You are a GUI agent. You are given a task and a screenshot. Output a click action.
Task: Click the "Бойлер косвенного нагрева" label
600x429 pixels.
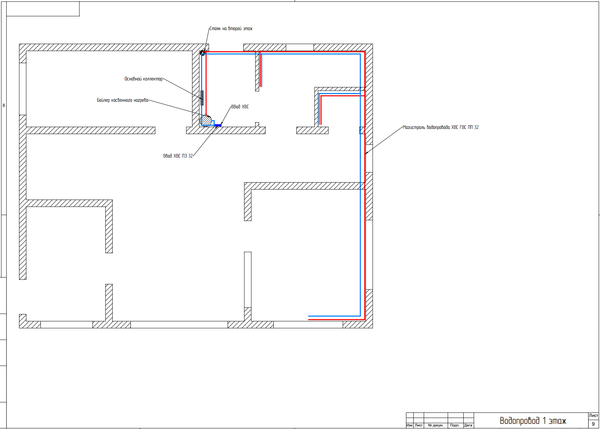[x=123, y=100]
